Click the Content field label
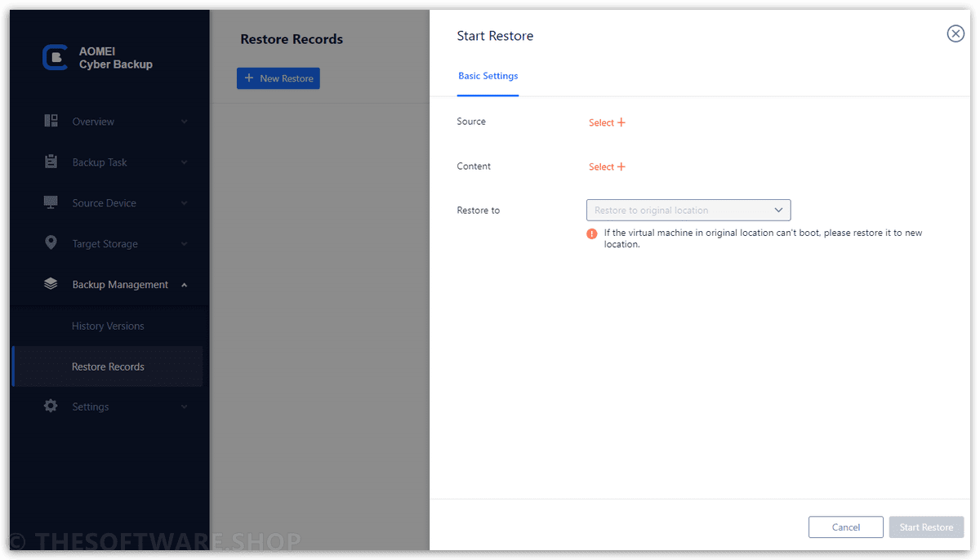 tap(474, 166)
